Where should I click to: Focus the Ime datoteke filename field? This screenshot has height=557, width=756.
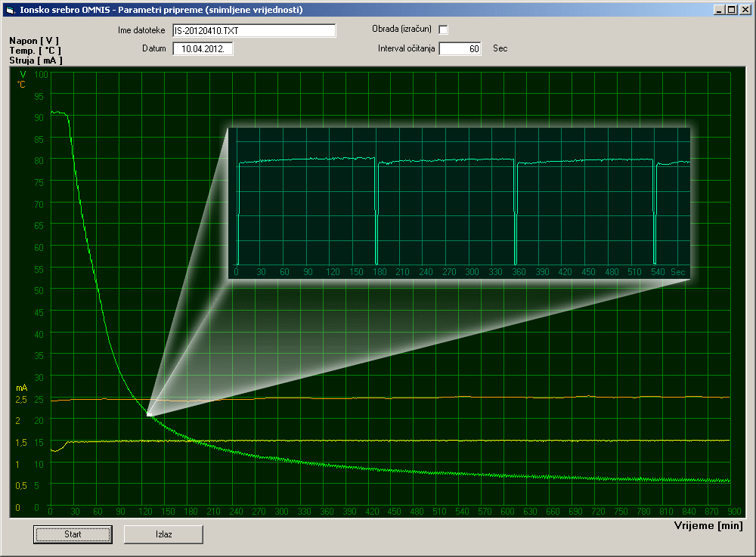click(x=254, y=31)
